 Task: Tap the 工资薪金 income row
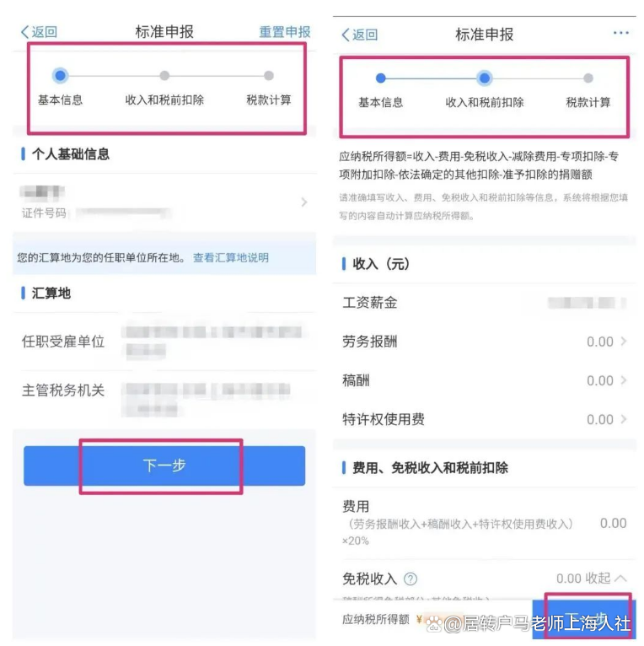coord(484,303)
